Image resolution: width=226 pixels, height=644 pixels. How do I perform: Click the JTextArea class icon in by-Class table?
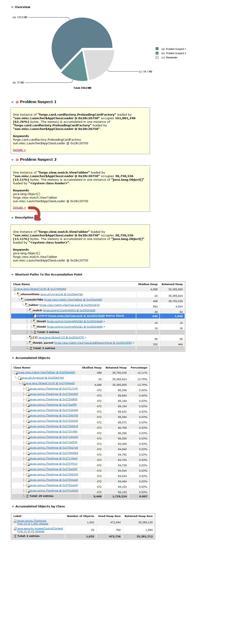click(15, 521)
